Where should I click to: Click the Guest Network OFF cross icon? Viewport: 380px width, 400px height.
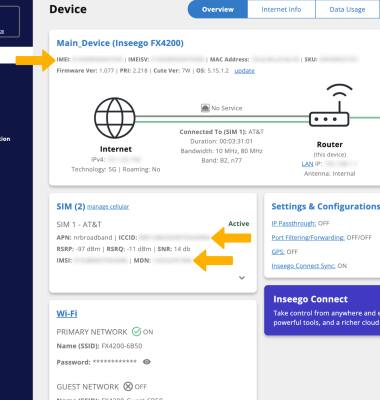128,386
